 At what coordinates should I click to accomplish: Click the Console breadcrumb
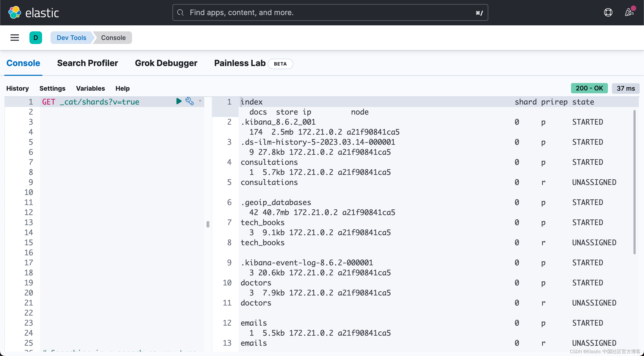tap(113, 38)
